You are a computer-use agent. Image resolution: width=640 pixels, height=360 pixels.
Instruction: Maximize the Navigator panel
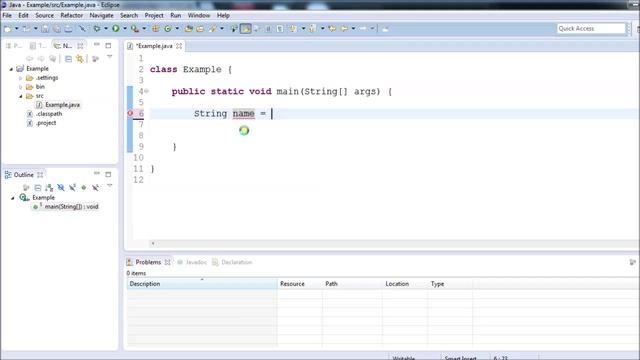108,45
